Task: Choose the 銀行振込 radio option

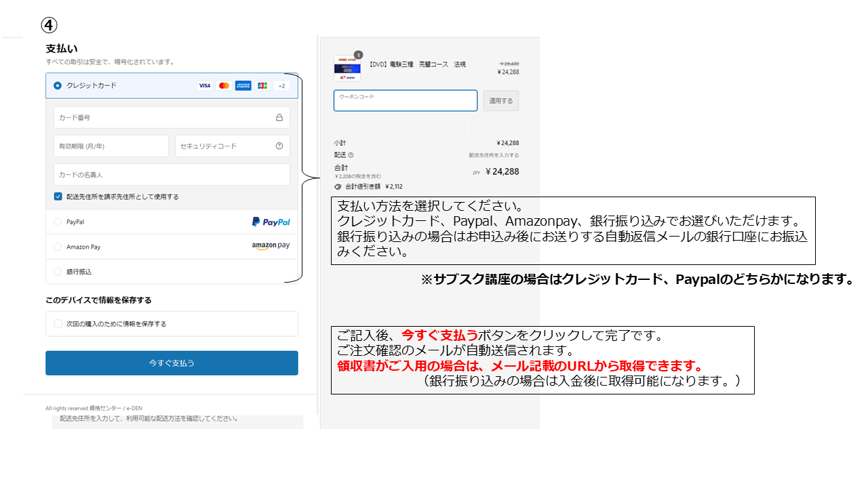Action: [58, 272]
